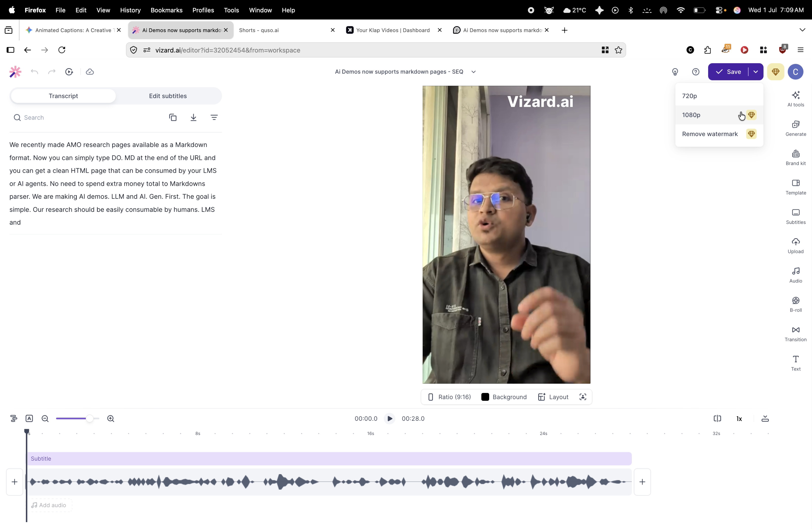This screenshot has height=529, width=812.
Task: Click the 16s mark on timeline ruler
Action: (x=371, y=434)
